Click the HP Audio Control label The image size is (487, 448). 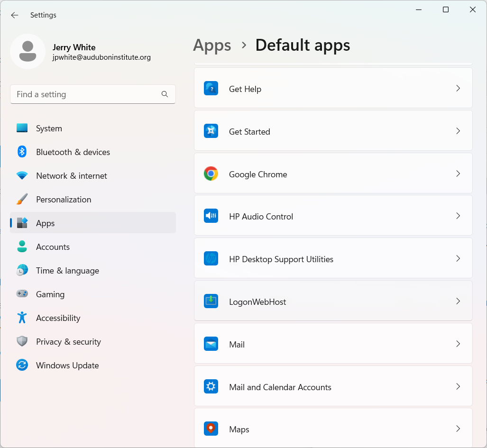click(261, 217)
